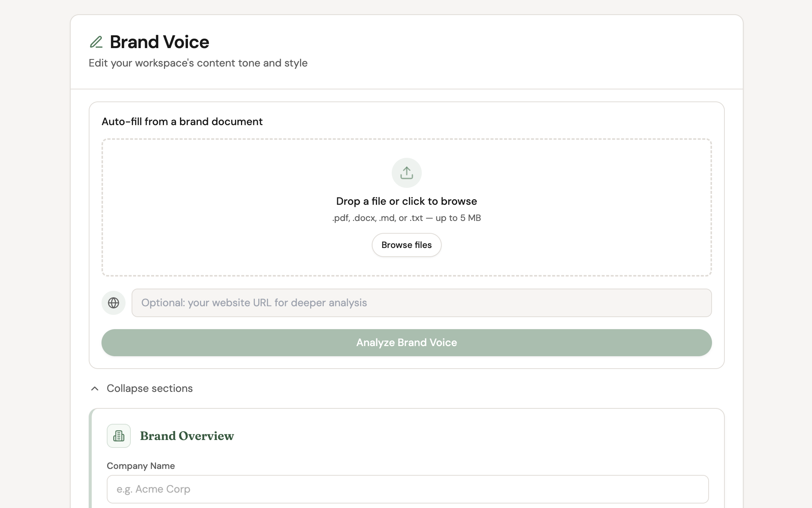Click the pencil icon beside the Brand Voice title
This screenshot has height=508, width=812.
[x=97, y=42]
